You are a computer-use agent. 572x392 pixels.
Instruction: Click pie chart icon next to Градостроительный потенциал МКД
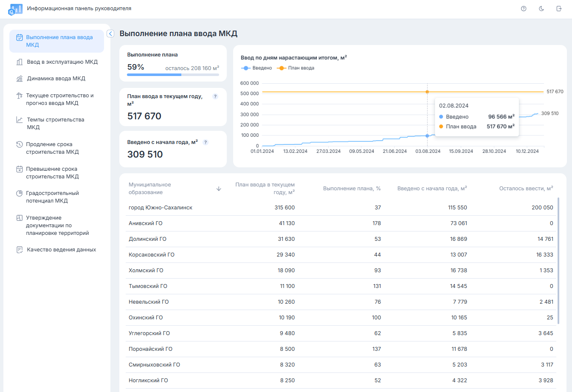click(x=20, y=193)
